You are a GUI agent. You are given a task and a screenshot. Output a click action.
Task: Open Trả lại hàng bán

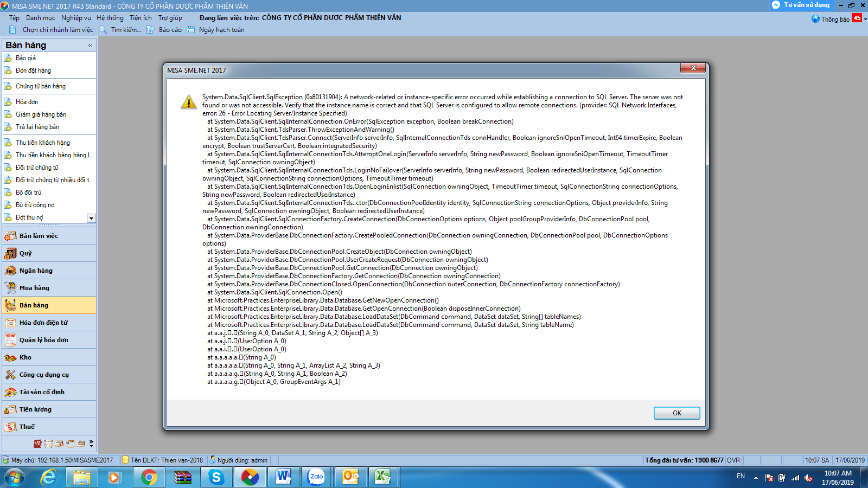37,127
